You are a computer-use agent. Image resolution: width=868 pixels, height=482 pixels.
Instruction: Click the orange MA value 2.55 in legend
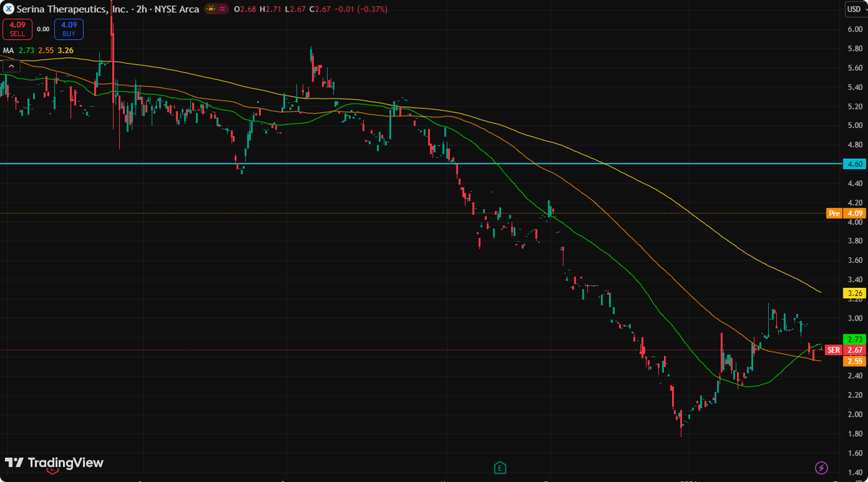(46, 51)
